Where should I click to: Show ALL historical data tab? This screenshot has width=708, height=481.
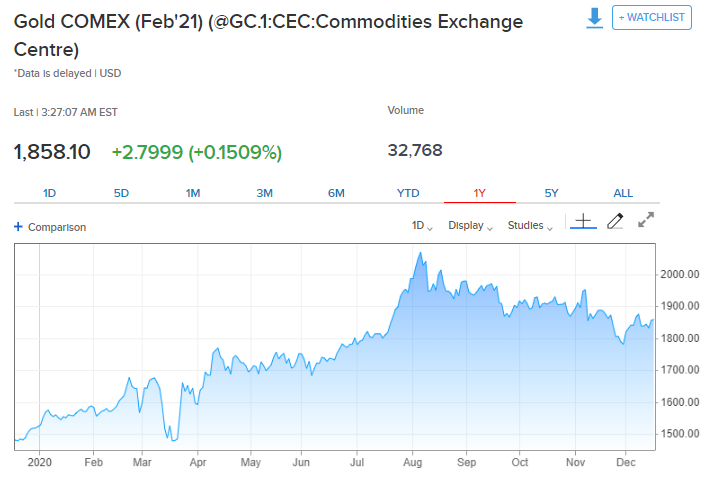coord(623,193)
